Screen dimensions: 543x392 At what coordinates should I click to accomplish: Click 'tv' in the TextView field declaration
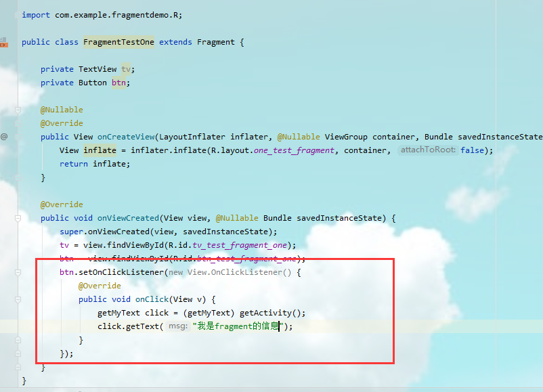tap(126, 69)
